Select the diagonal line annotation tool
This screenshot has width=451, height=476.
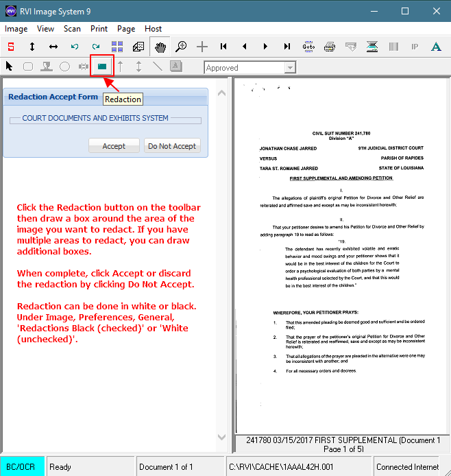point(158,66)
